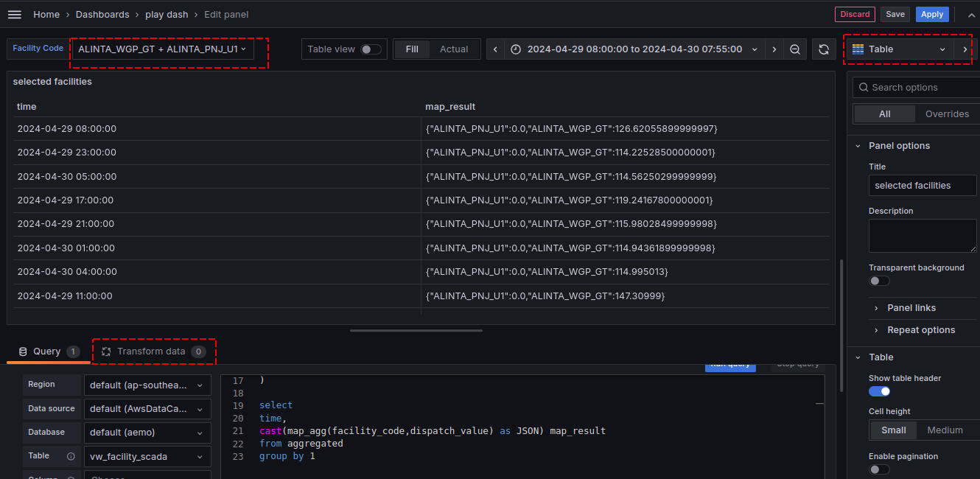Choose Small cell height
This screenshot has height=479, width=980.
[894, 430]
